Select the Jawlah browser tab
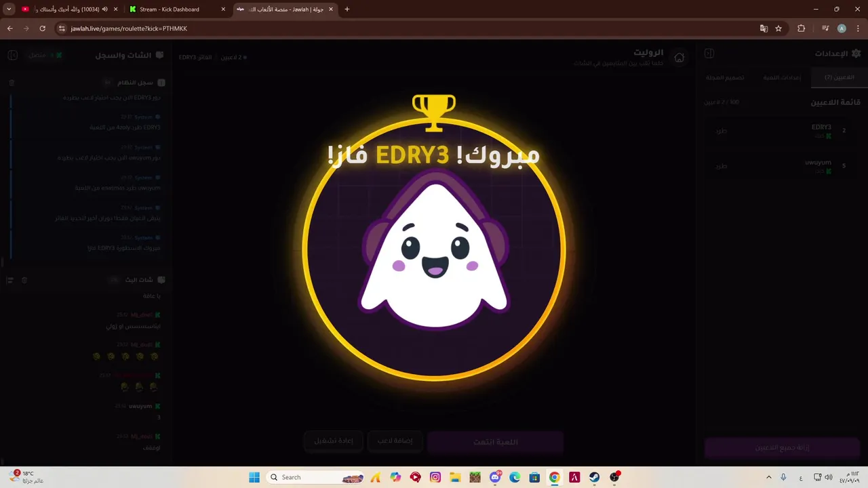This screenshot has width=868, height=488. click(x=285, y=9)
